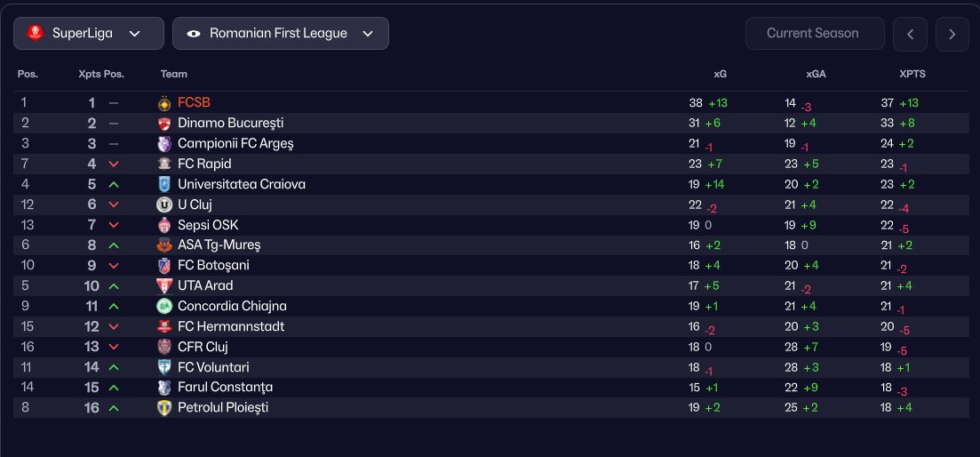This screenshot has height=457, width=980.
Task: Click the Universitatea Craiova crest icon
Action: pos(163,185)
